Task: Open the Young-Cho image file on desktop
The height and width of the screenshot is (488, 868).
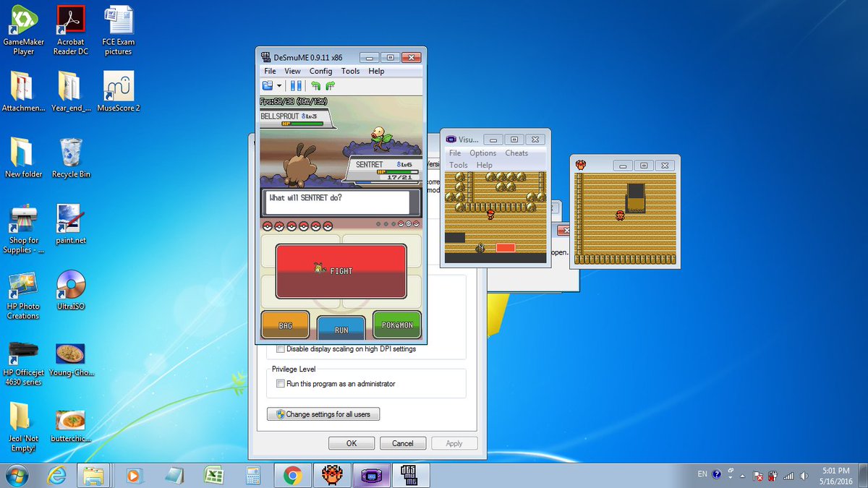Action: click(x=71, y=359)
